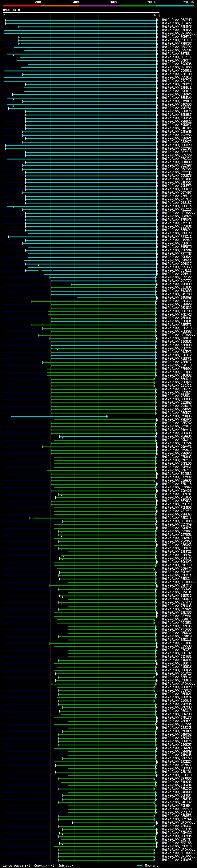The height and width of the screenshot is (868, 197).
Task: Click the cyan alignment bar for UniRef100_C6SYN5
Action: pos(82,20)
